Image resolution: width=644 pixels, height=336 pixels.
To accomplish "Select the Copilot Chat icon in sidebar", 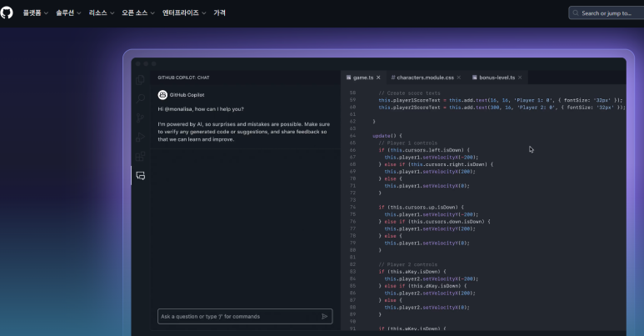I will coord(141,176).
